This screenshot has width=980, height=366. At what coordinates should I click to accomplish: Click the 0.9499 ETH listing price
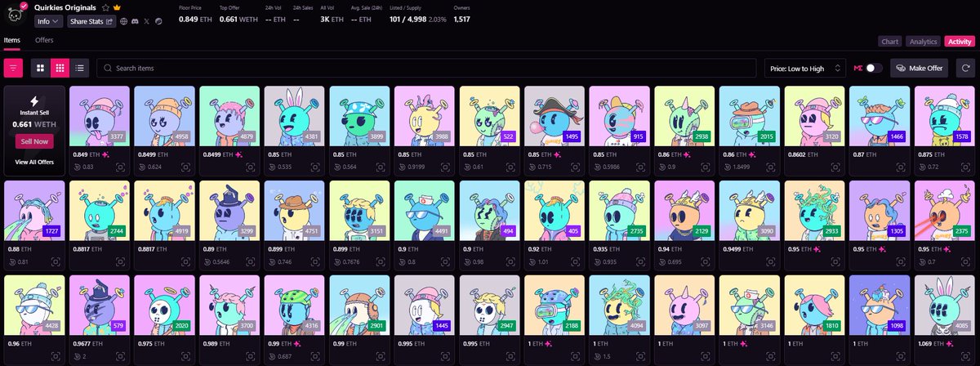click(737, 248)
